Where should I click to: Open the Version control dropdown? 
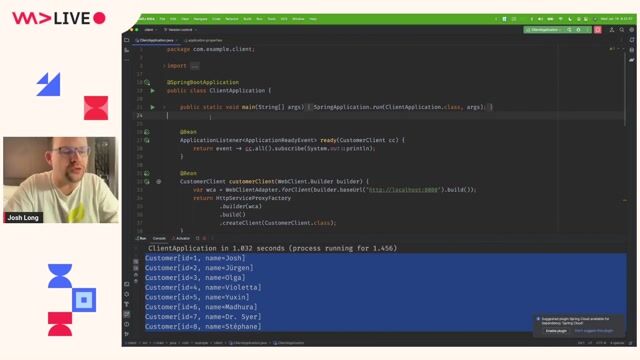pyautogui.click(x=180, y=30)
